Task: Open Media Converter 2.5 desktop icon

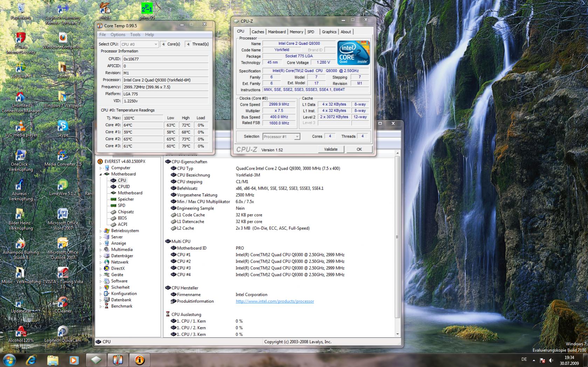Action: click(63, 158)
